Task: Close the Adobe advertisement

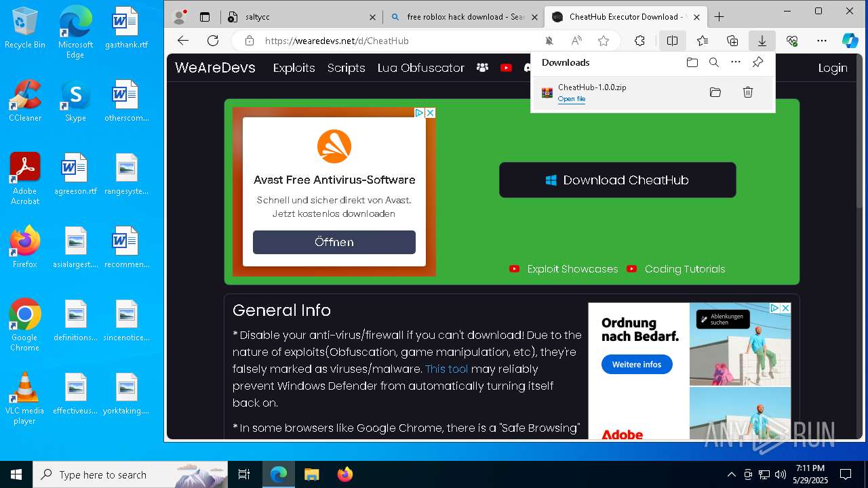Action: pos(785,308)
